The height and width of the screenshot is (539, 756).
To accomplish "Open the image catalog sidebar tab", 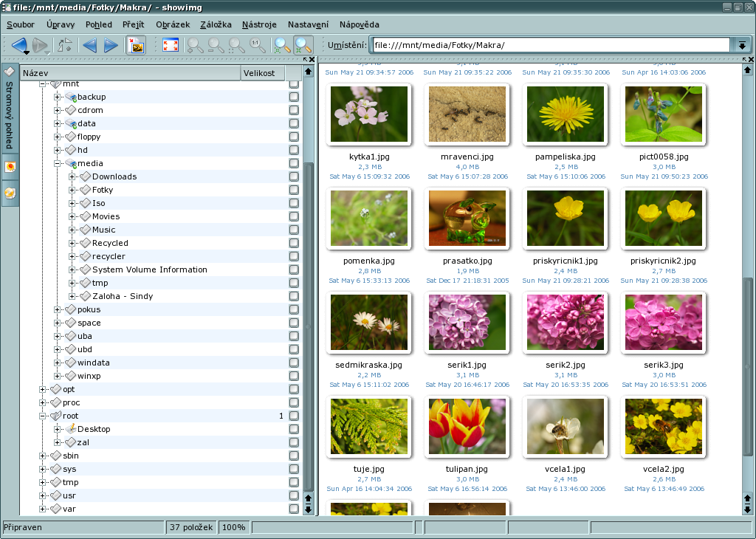I will coord(10,168).
